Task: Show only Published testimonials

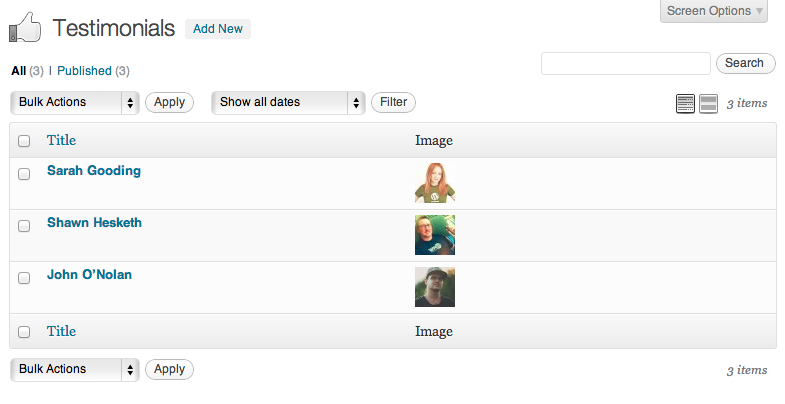Action: pyautogui.click(x=84, y=71)
